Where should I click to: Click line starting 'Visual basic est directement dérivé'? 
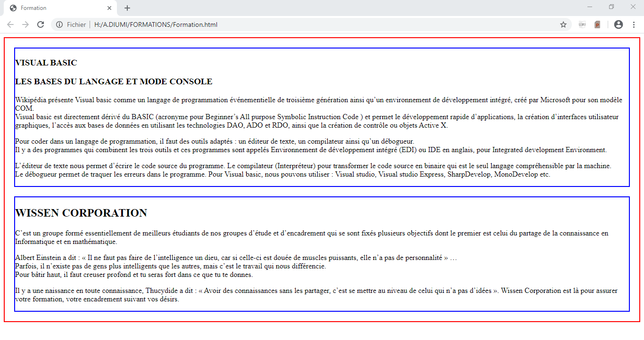click(317, 121)
